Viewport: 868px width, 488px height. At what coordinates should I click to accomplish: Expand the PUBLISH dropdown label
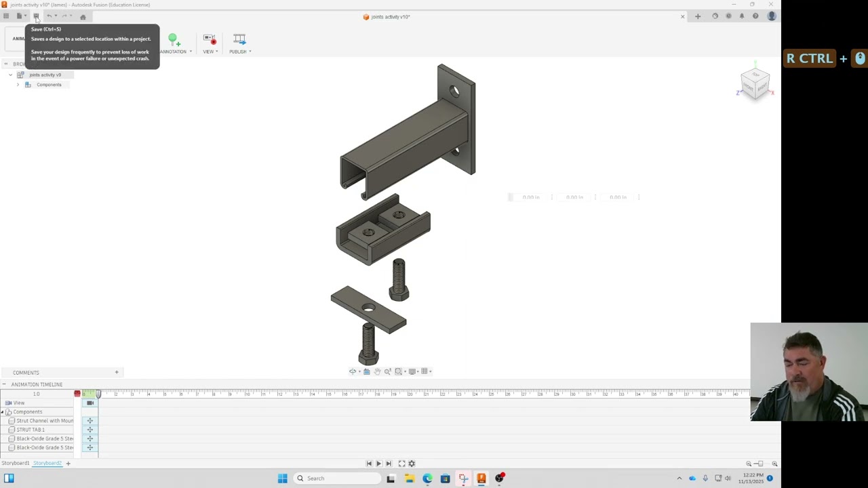240,52
